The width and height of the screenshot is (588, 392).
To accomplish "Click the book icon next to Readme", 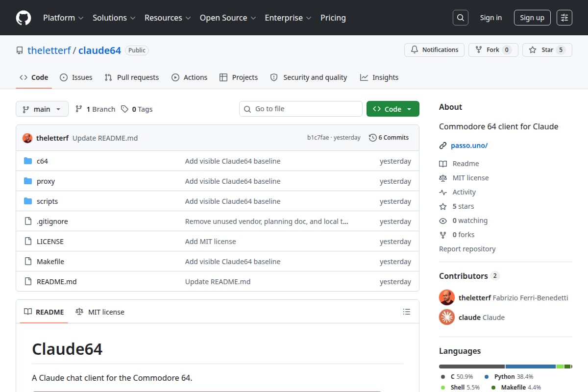I will click(443, 164).
